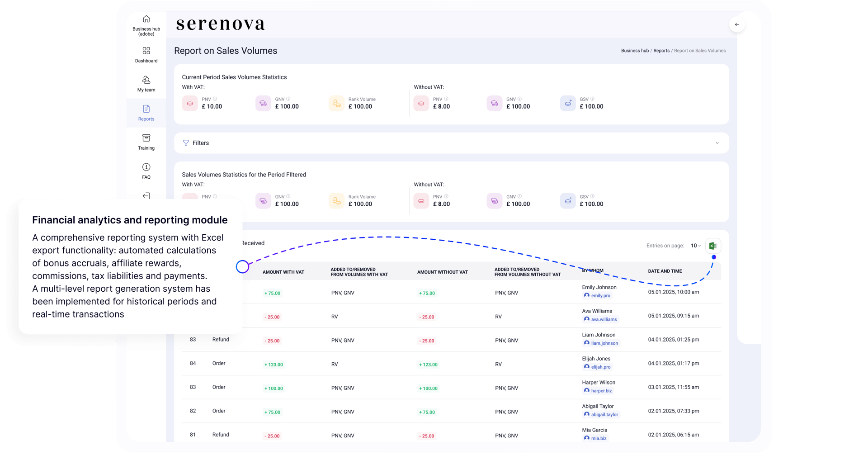
Task: Open the harper.biz user profile link
Action: pos(598,391)
